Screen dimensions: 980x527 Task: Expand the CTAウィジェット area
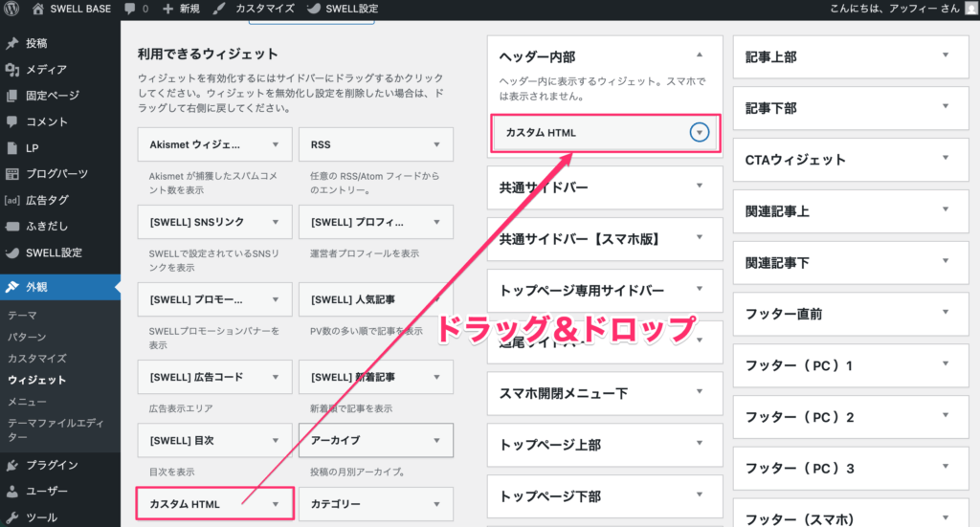pyautogui.click(x=947, y=160)
